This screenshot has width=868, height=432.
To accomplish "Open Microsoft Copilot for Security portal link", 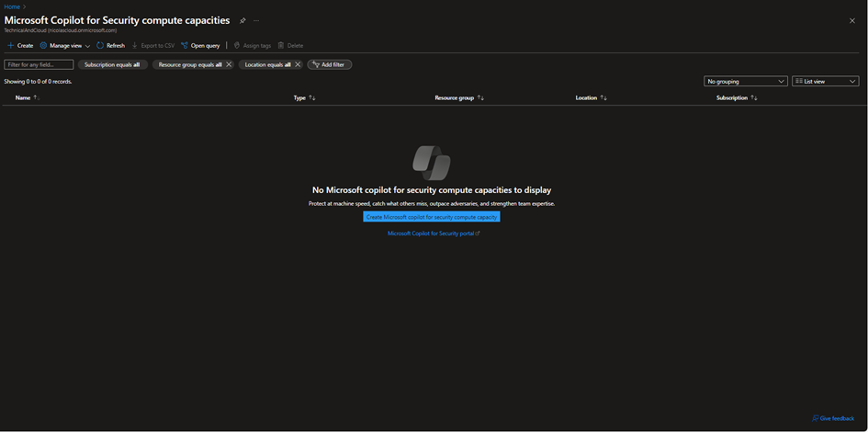I will point(433,233).
